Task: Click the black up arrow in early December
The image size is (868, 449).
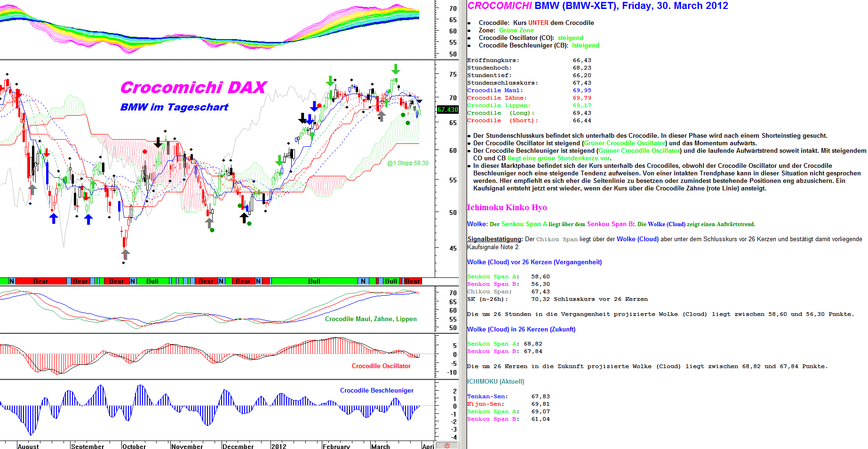Action: tap(244, 218)
